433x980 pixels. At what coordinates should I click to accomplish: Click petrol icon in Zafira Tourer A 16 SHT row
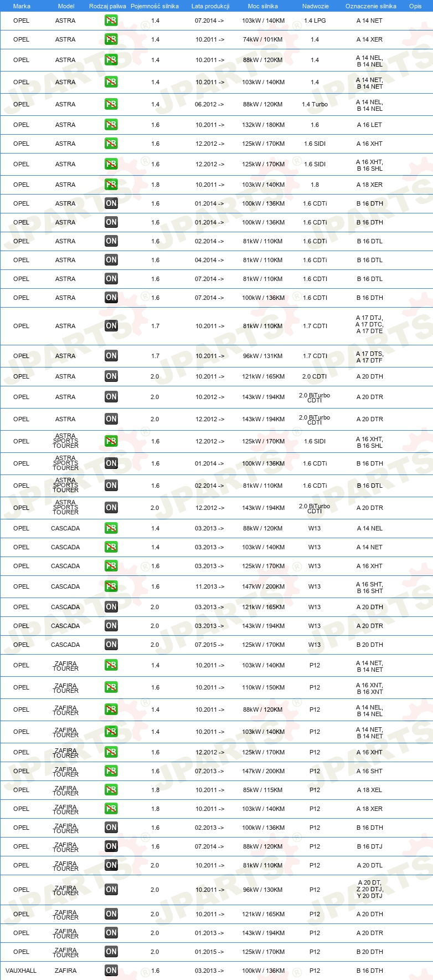click(111, 771)
